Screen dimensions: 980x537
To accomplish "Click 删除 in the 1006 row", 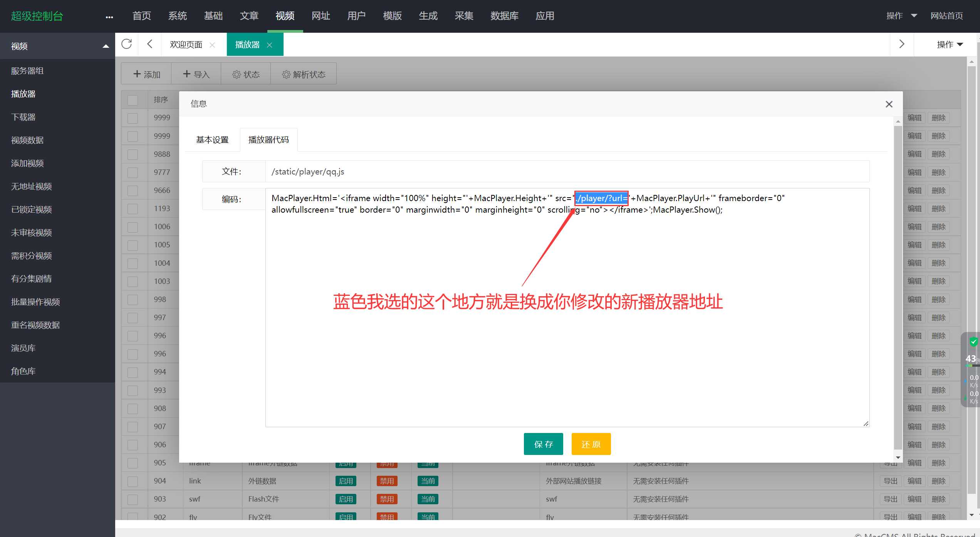I will [x=938, y=227].
